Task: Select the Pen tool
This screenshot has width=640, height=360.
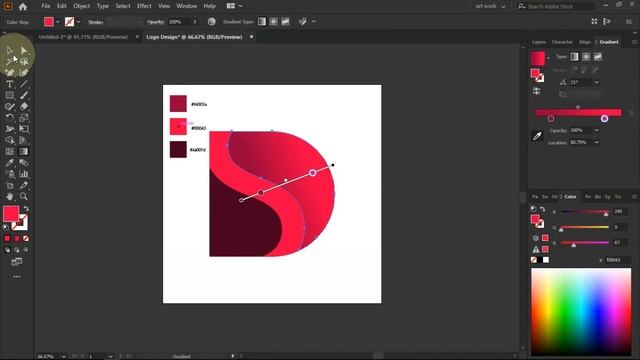Action: click(10, 73)
